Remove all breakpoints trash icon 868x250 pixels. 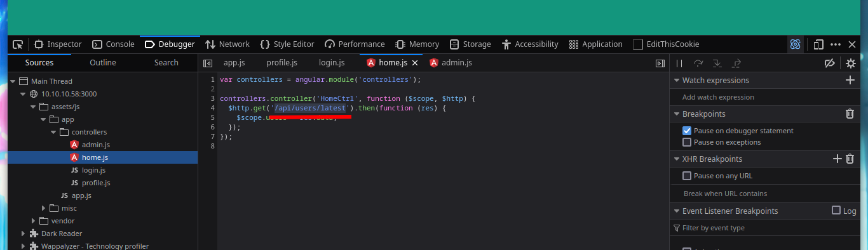point(850,114)
